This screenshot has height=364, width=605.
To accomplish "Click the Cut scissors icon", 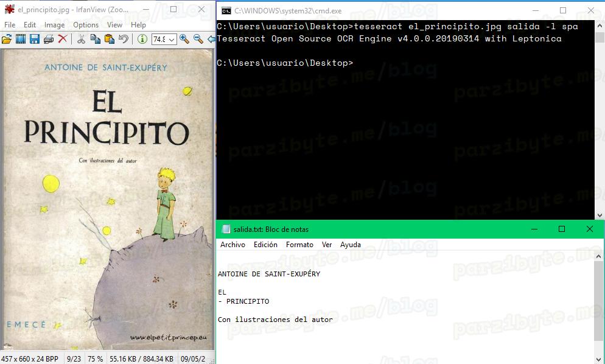I will [81, 39].
